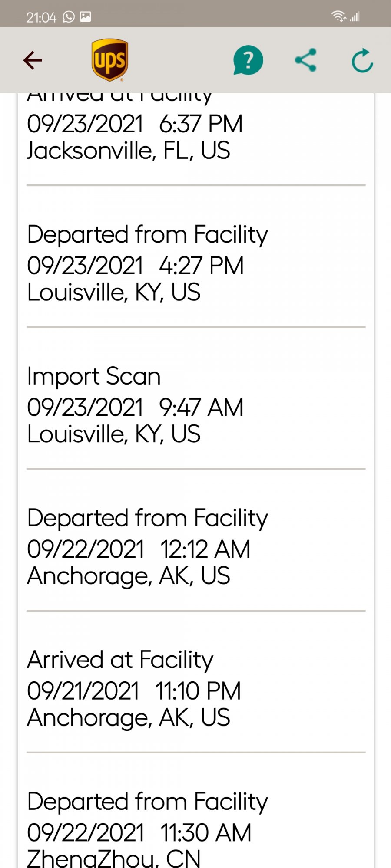The height and width of the screenshot is (868, 391).
Task: Tap the share tracking icon
Action: tap(306, 60)
